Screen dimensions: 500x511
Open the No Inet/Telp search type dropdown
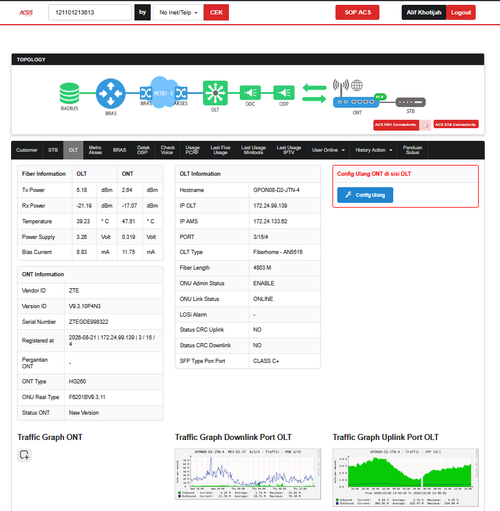[x=178, y=13]
